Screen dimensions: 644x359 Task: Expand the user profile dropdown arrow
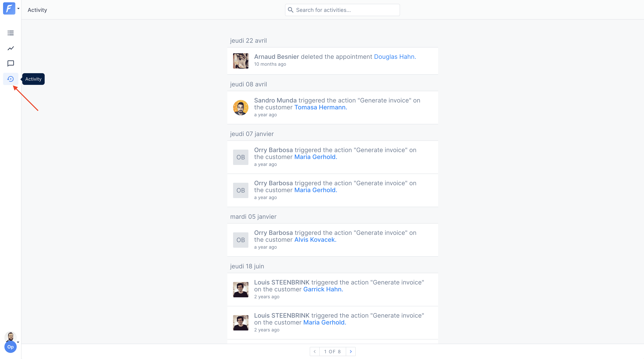tap(18, 342)
